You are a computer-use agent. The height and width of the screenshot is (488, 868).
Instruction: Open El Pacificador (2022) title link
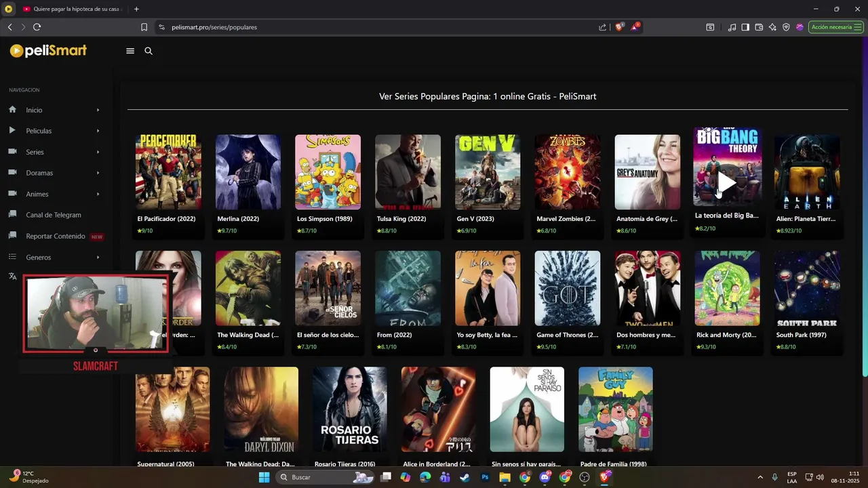pyautogui.click(x=166, y=219)
